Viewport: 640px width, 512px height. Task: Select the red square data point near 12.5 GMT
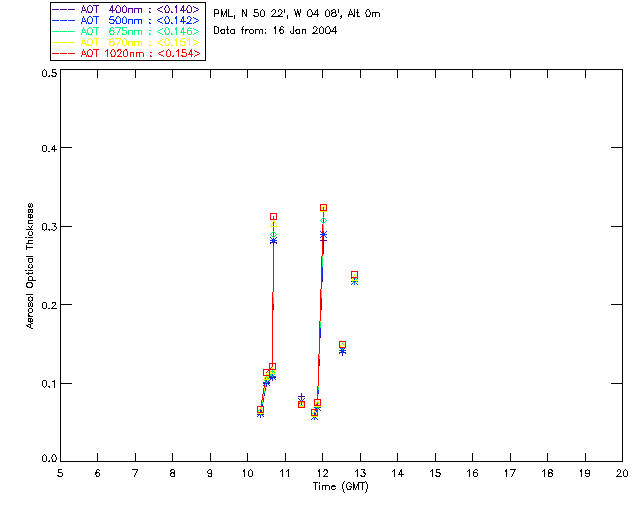coord(342,345)
